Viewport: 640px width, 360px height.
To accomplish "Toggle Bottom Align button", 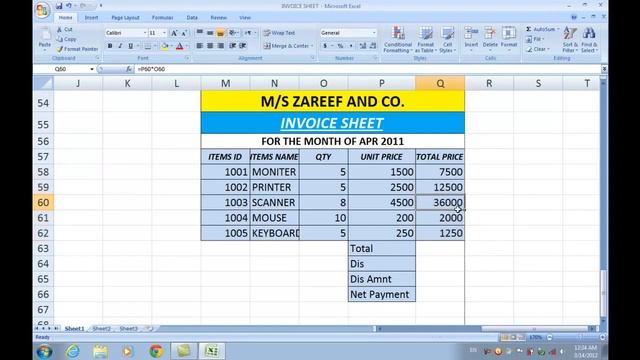I will (x=220, y=33).
